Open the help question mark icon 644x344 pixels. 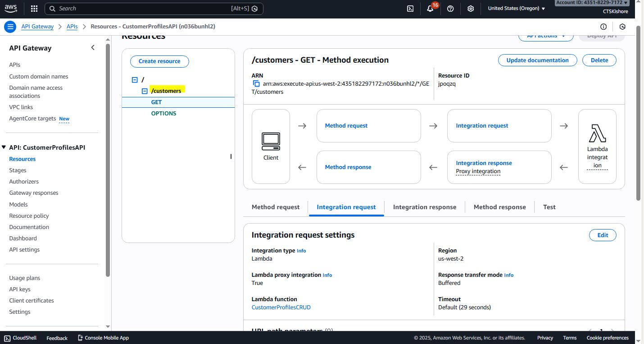(450, 9)
